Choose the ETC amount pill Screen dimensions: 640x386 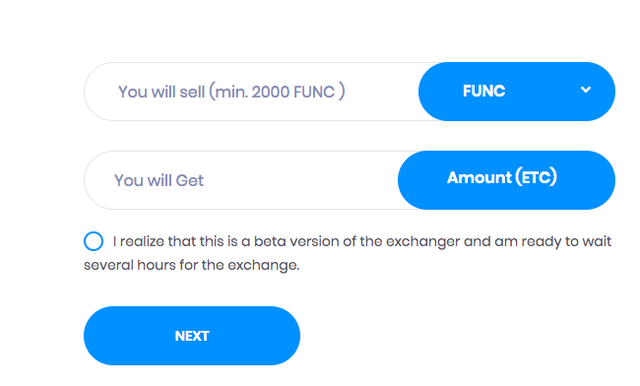click(x=507, y=180)
